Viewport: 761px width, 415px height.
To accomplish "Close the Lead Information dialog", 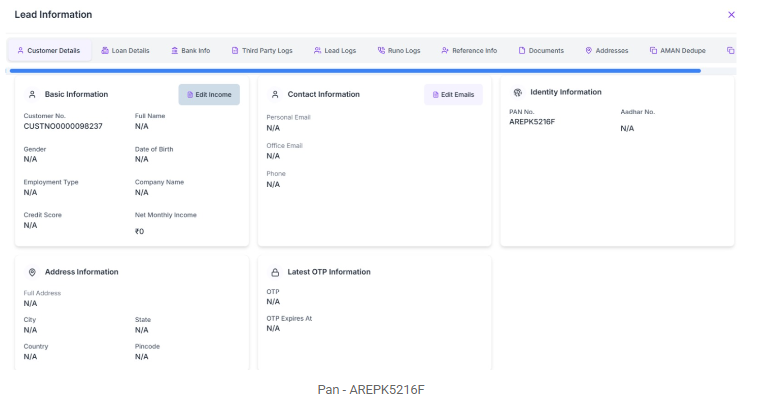I will [731, 15].
